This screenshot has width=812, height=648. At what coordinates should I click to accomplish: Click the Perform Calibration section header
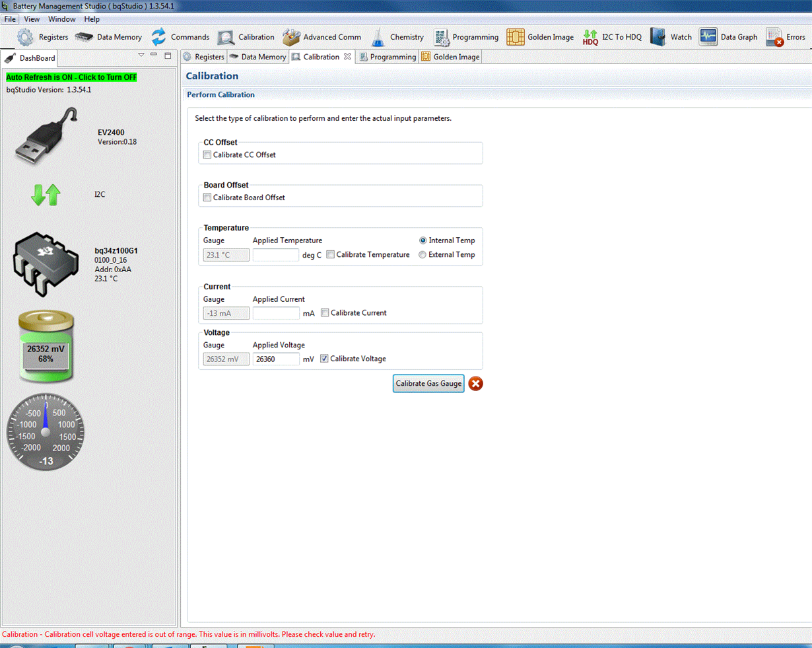tap(220, 94)
